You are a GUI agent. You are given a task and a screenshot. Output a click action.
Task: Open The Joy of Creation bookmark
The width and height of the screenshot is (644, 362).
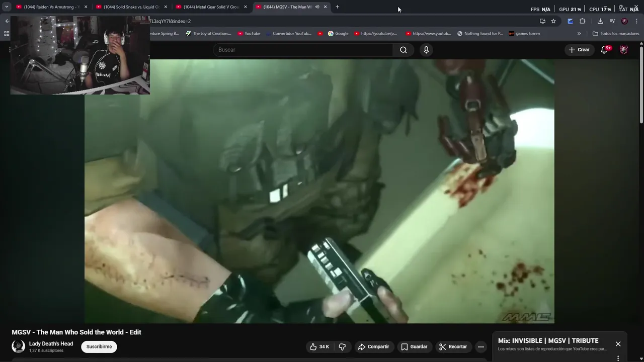pyautogui.click(x=208, y=34)
